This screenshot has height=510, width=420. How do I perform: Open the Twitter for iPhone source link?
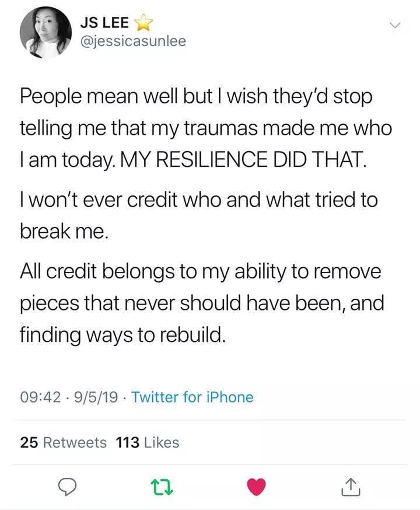192,397
